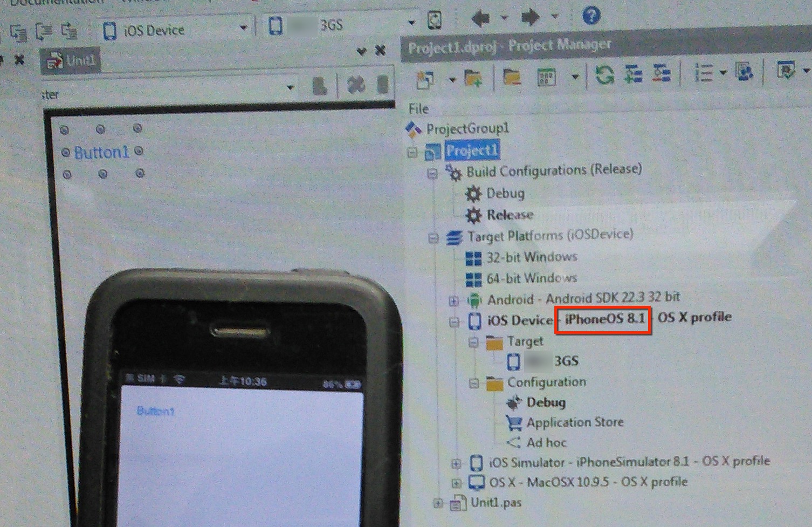812x527 pixels.
Task: Click the File column header
Action: [x=418, y=109]
